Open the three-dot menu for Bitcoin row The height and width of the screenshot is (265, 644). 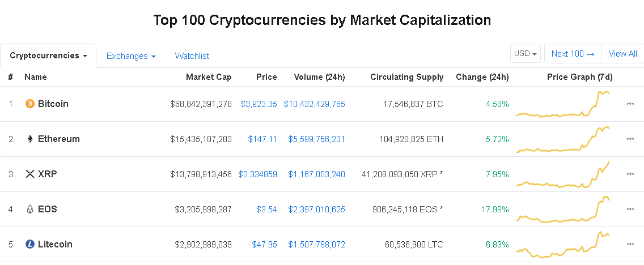[630, 104]
